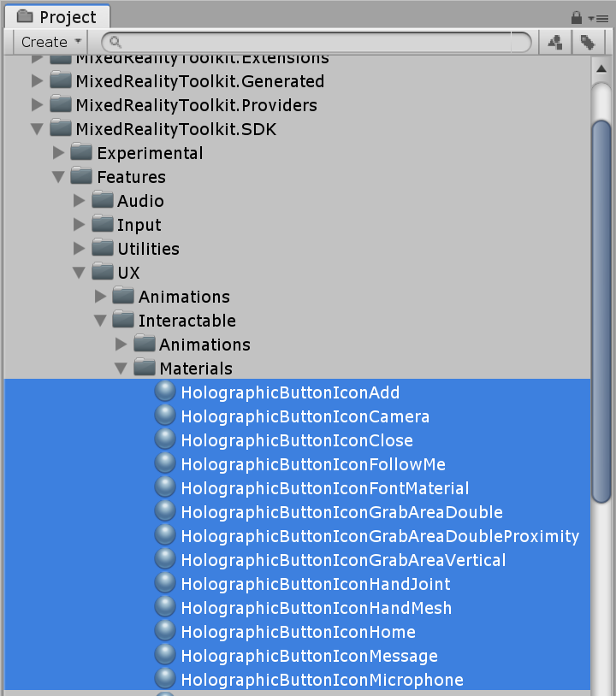Collapse the UX folder
Viewport: 616px width, 696px height.
click(79, 273)
